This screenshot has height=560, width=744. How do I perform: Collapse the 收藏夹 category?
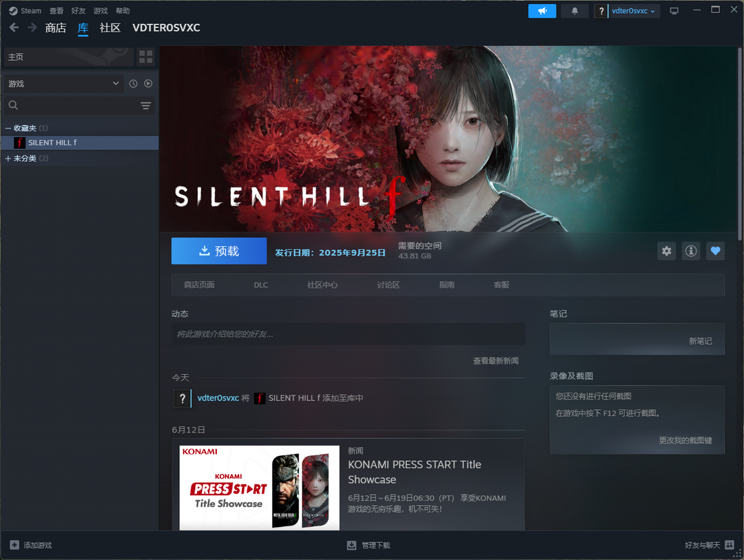pyautogui.click(x=8, y=128)
